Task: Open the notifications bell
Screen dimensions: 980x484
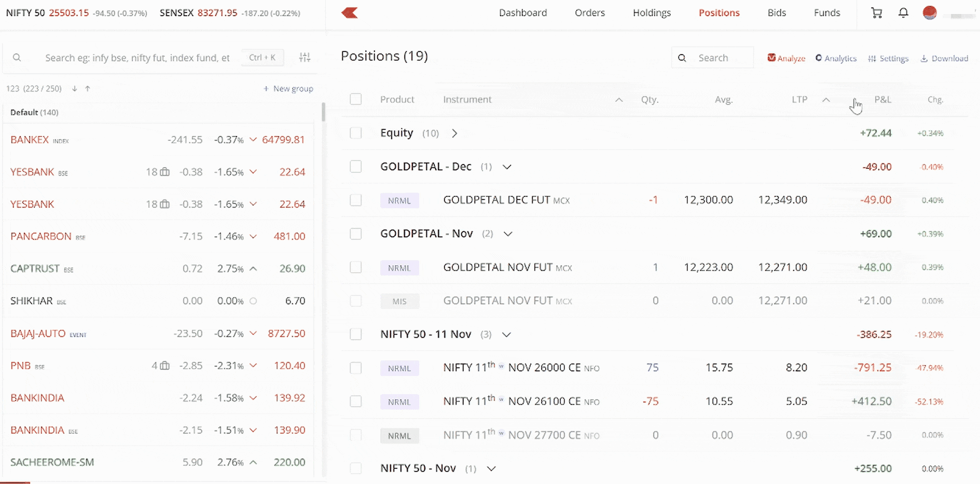Action: (903, 13)
